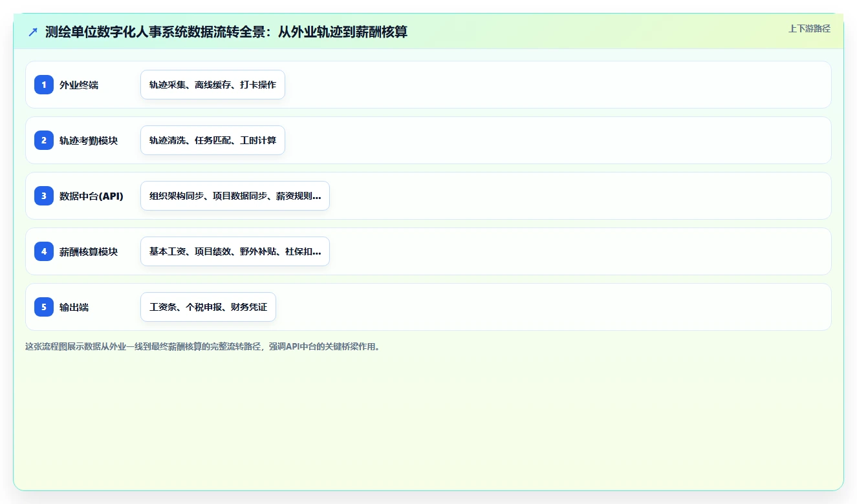The image size is (857, 504).
Task: Select the 输出端 step label
Action: 74,307
